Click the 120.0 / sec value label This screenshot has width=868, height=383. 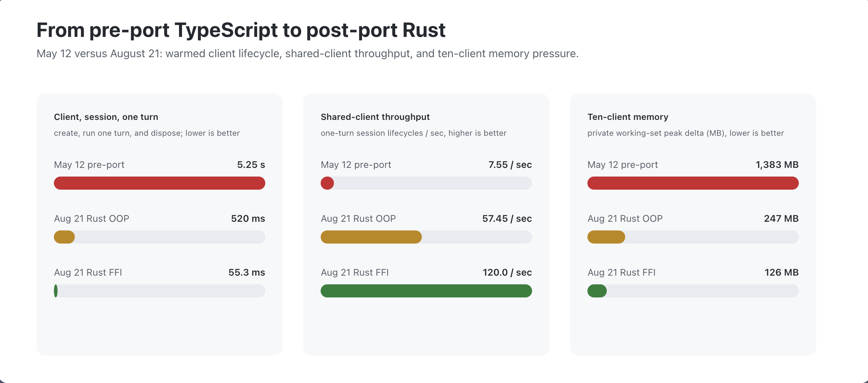[x=507, y=272]
